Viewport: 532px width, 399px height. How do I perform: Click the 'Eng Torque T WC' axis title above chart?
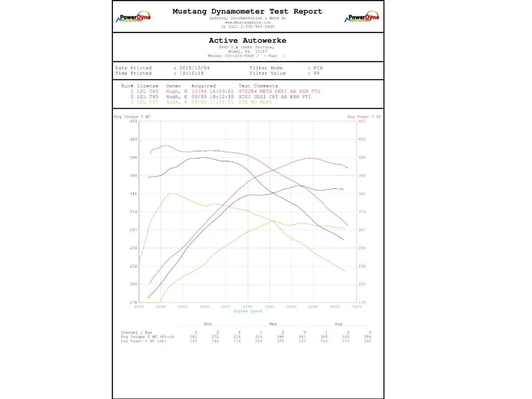(132, 117)
